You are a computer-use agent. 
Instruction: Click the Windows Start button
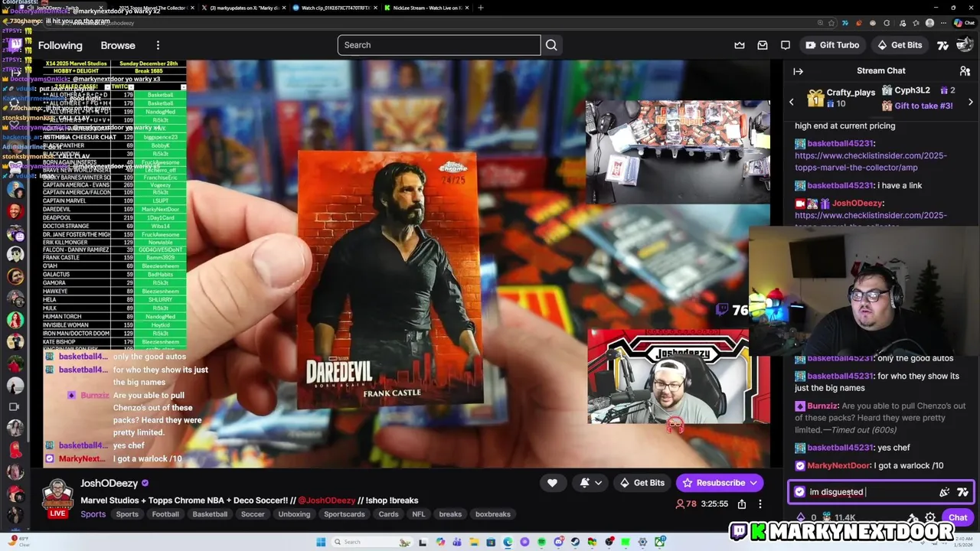pyautogui.click(x=322, y=542)
